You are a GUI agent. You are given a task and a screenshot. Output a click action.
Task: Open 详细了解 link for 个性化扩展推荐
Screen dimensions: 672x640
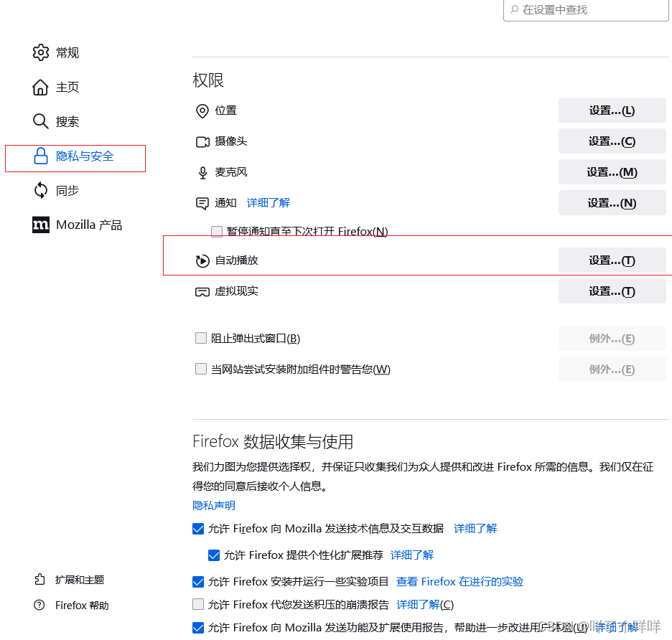click(x=412, y=555)
